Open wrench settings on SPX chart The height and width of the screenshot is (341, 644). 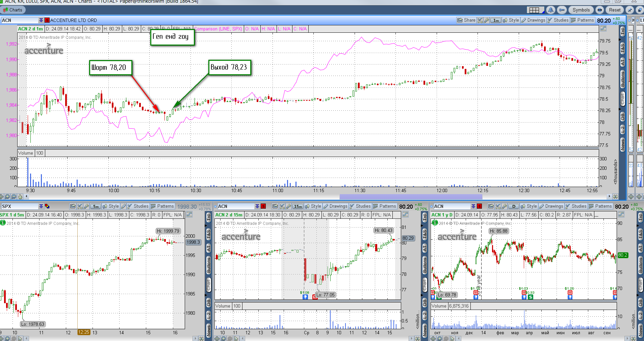pos(86,206)
